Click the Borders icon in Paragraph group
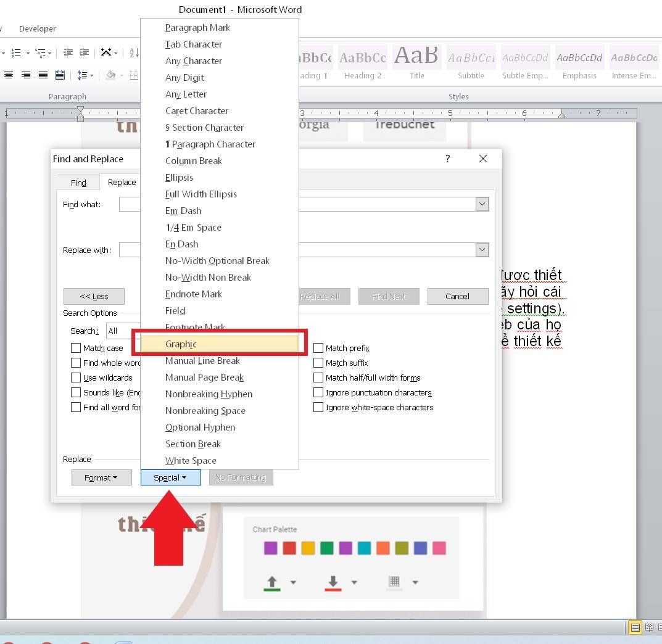Image resolution: width=662 pixels, height=644 pixels. coord(134,75)
